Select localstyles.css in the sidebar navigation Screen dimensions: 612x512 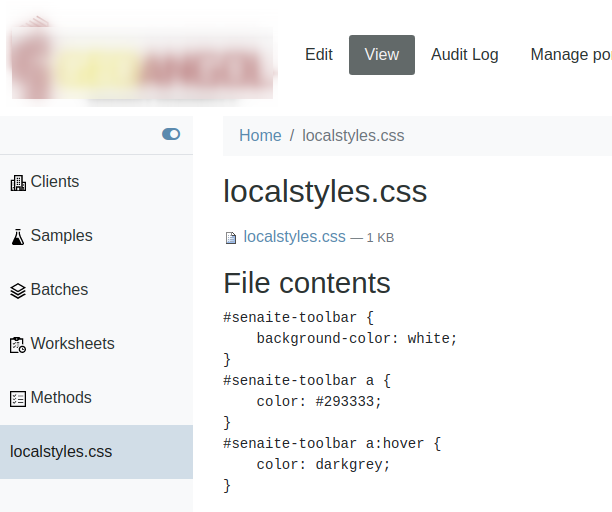[x=61, y=452]
